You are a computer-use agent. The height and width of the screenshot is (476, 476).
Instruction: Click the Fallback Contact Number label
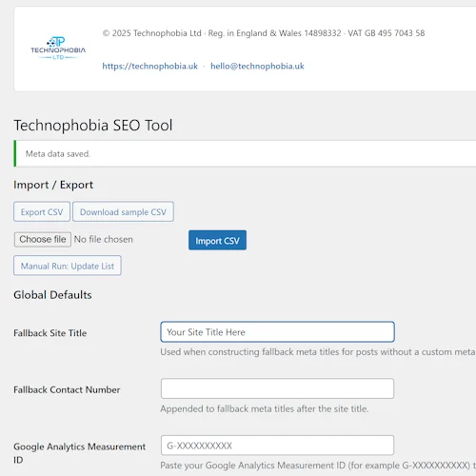[67, 389]
